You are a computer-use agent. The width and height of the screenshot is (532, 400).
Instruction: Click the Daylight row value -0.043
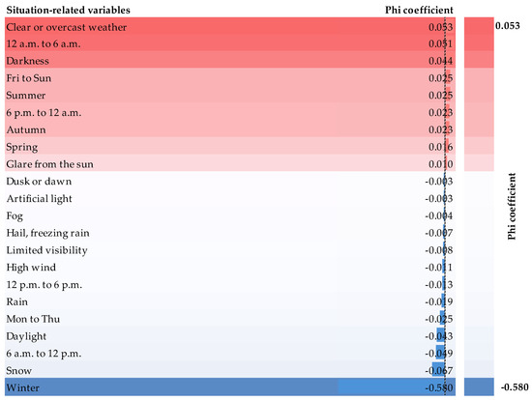[x=439, y=336]
